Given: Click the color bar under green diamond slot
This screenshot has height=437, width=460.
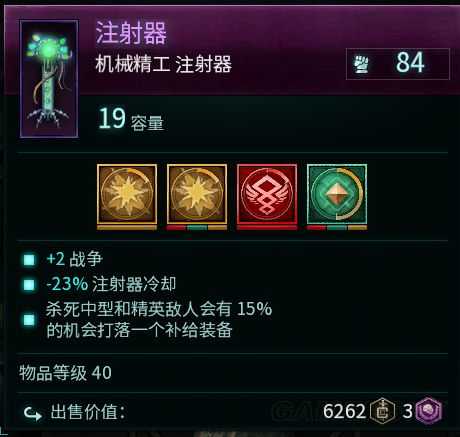Looking at the screenshot, I should coord(337,228).
